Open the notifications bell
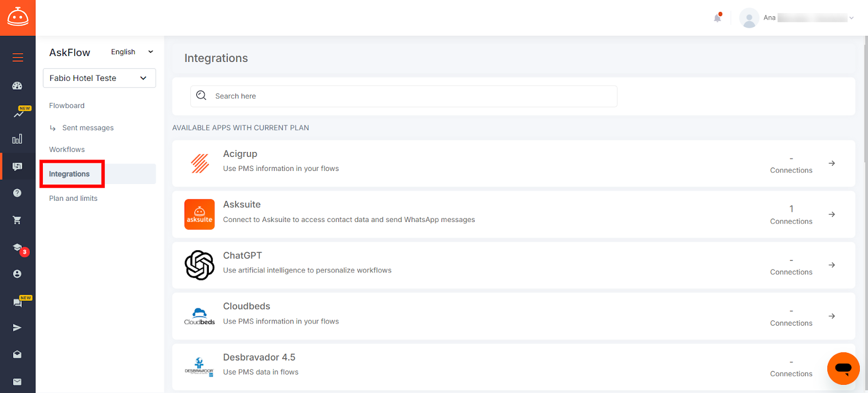Image resolution: width=868 pixels, height=393 pixels. point(718,18)
